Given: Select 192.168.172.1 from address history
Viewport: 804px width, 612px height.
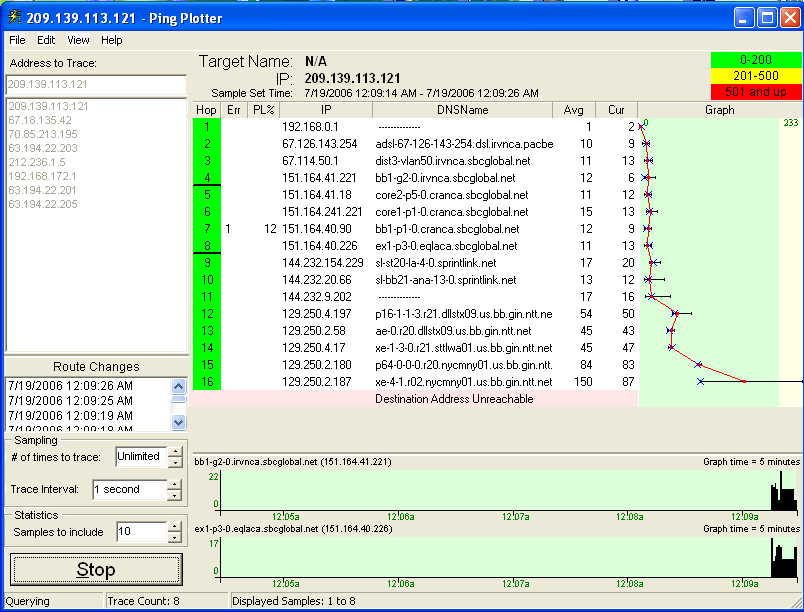Looking at the screenshot, I should pos(42,176).
